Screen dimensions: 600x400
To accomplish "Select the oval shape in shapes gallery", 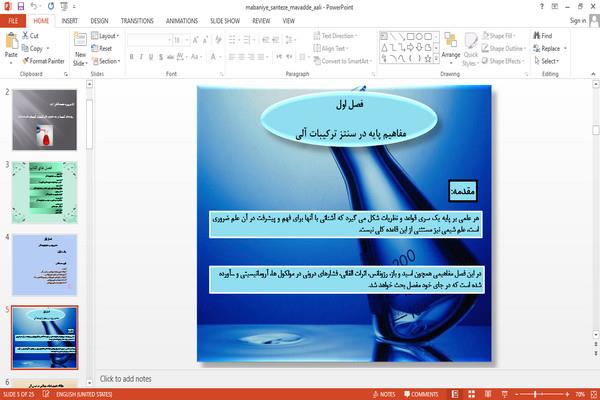I will pyautogui.click(x=419, y=36).
